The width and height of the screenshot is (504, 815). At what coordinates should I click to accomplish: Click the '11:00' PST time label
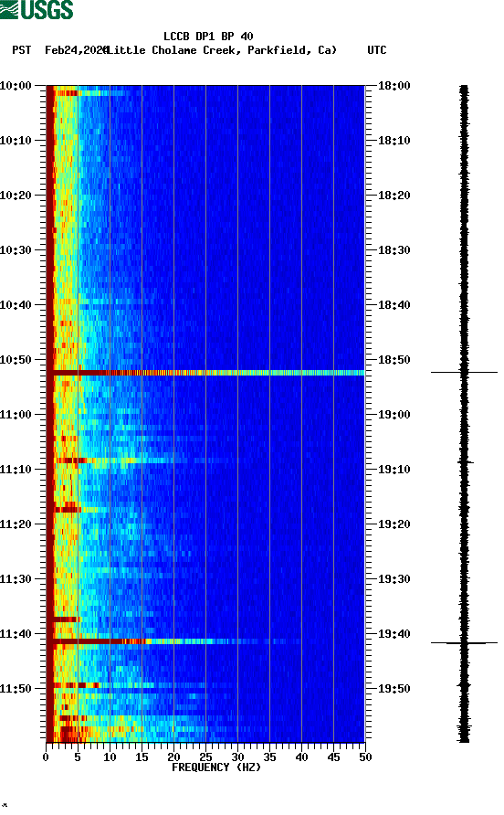(x=16, y=415)
